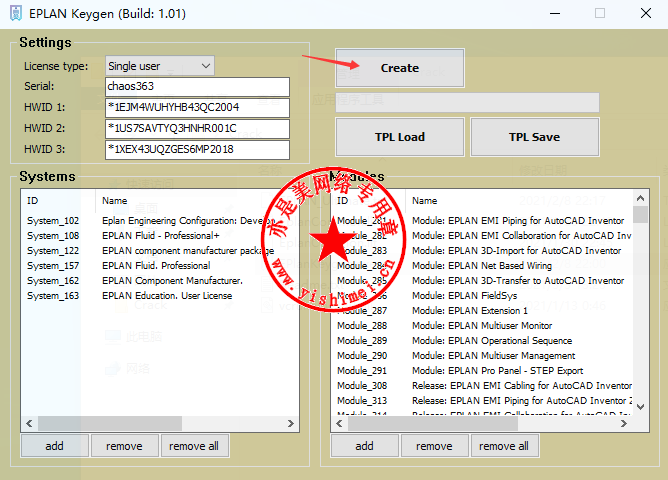Select Module_283 3D-Import row
The image size is (668, 480).
(482, 250)
